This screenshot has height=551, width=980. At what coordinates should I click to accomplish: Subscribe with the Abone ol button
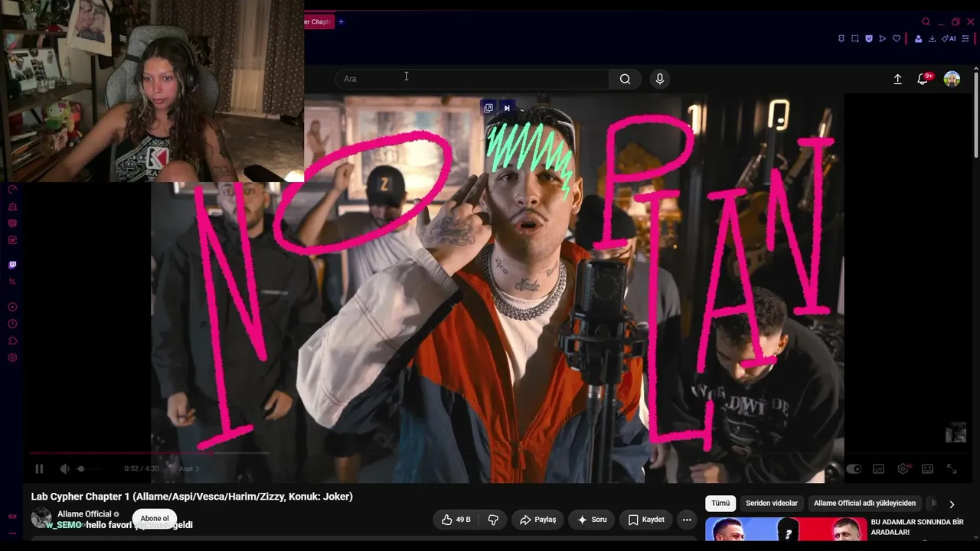tap(155, 519)
